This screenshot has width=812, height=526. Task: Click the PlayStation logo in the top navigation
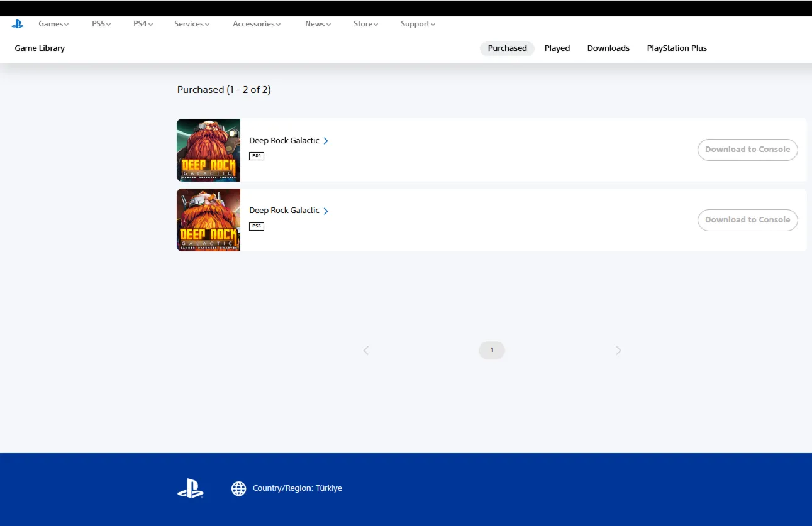[x=18, y=24]
